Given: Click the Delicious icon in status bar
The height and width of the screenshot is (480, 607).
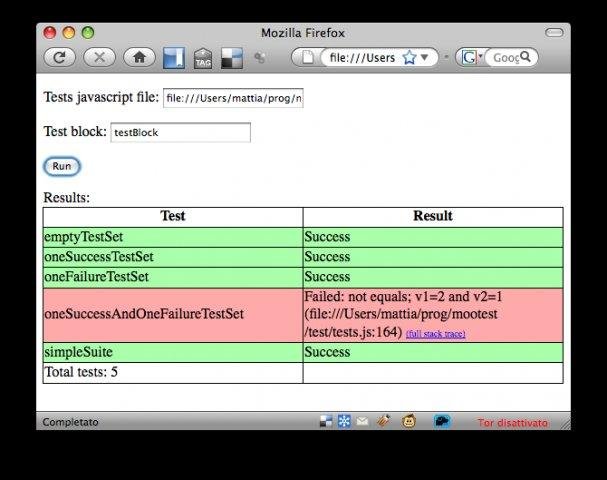Looking at the screenshot, I should tap(326, 421).
